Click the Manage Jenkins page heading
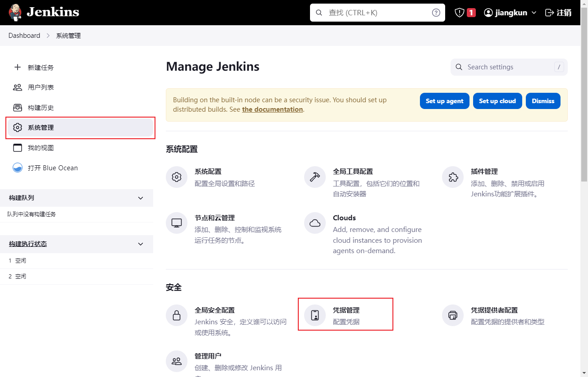This screenshot has height=377, width=588. click(x=213, y=67)
